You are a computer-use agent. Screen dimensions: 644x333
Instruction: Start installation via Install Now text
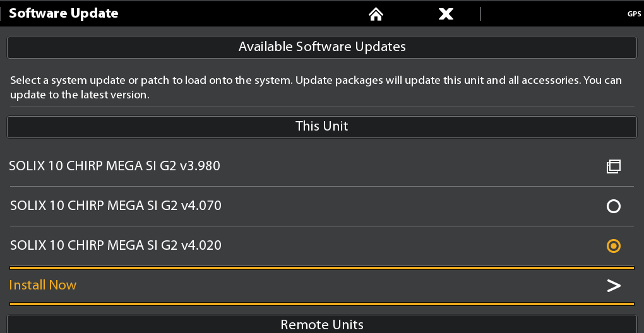43,285
